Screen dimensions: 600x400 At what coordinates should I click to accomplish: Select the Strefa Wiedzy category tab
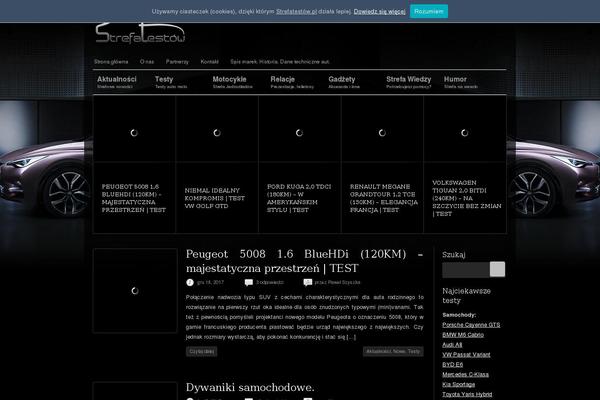click(x=408, y=82)
